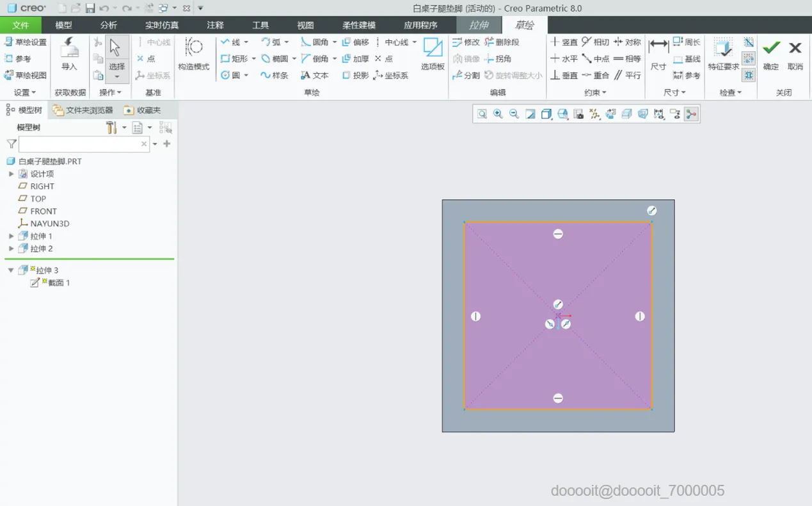Image resolution: width=812 pixels, height=506 pixels.
Task: Switch to the 分析 ribbon tab
Action: (109, 25)
